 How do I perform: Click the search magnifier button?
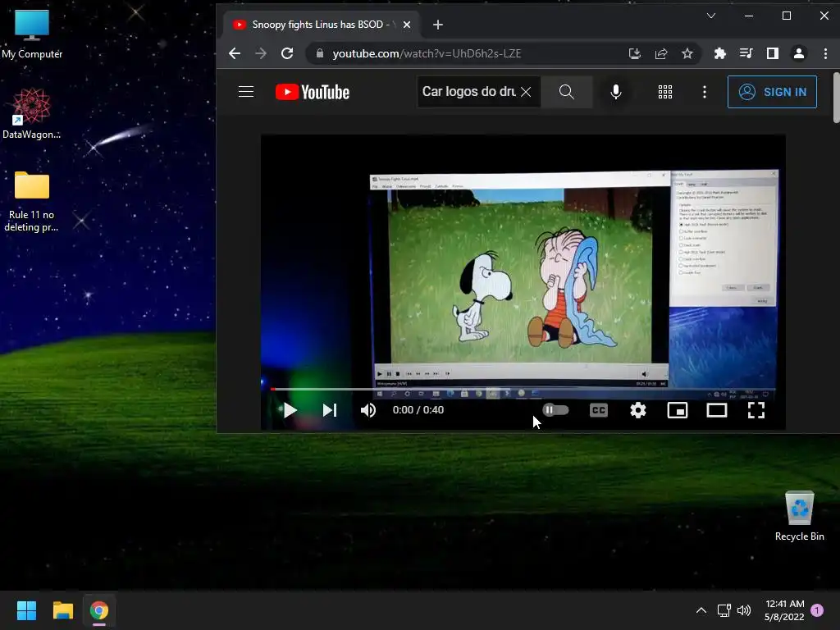coord(567,92)
